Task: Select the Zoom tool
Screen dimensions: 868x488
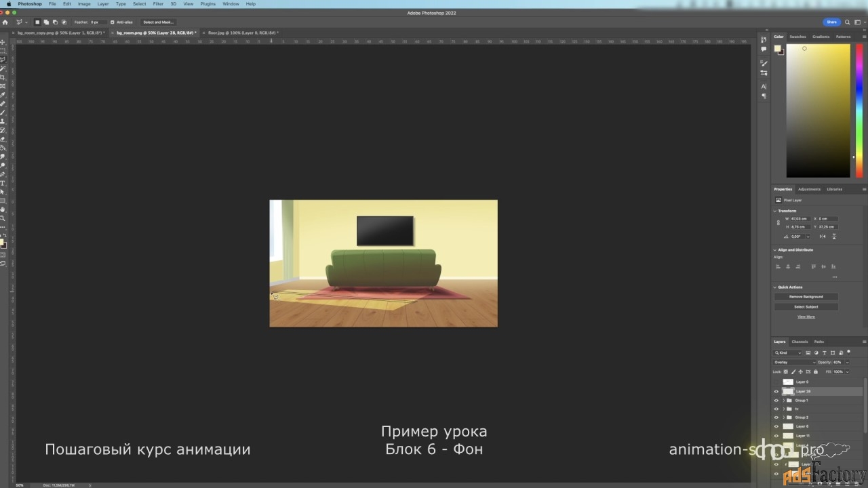Action: pyautogui.click(x=3, y=218)
